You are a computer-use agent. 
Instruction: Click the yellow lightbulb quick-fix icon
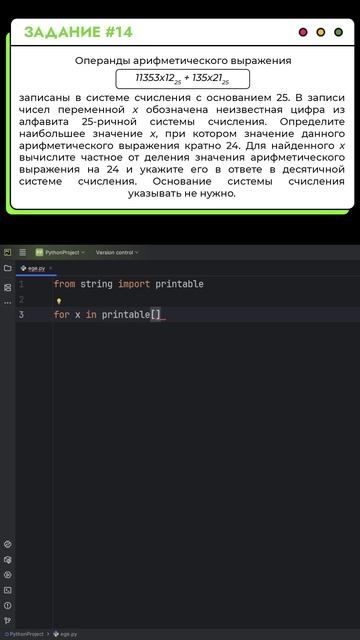[59, 301]
